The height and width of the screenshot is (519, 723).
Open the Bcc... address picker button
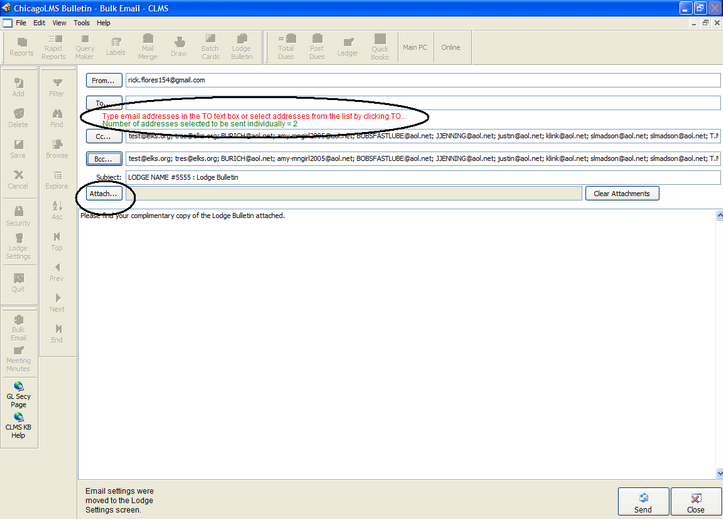[x=104, y=158]
